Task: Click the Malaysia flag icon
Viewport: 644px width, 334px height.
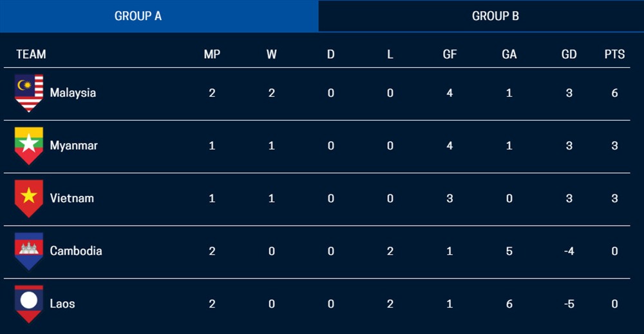Action: (x=29, y=93)
